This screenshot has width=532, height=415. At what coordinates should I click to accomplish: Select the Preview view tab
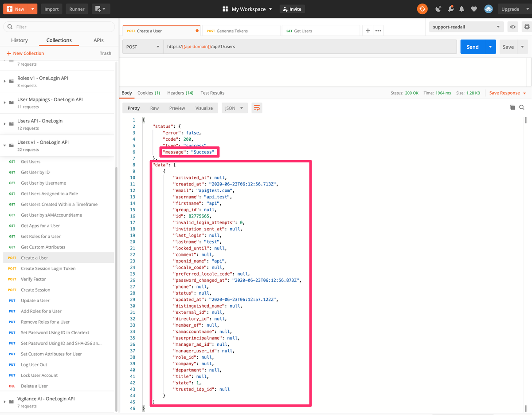tap(177, 108)
